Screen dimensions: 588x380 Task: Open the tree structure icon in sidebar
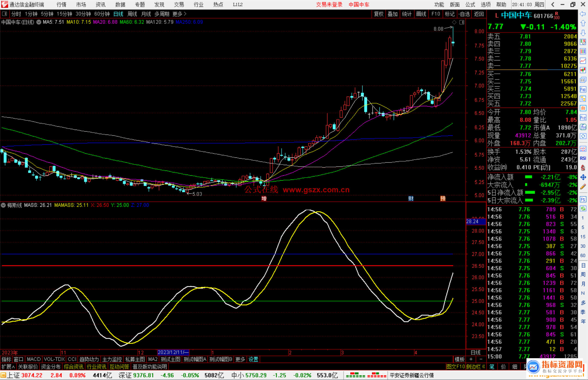pos(583,99)
